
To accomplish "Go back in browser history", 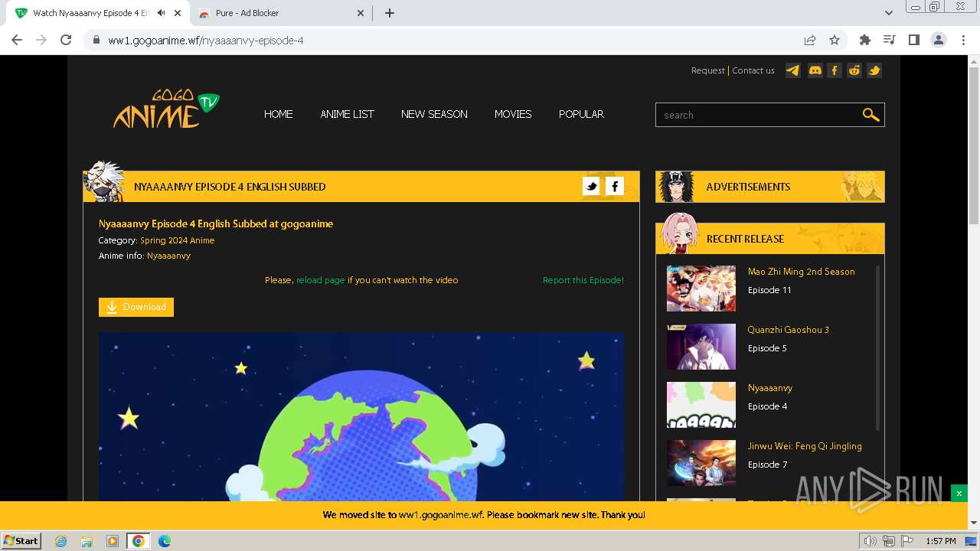I will click(x=17, y=40).
